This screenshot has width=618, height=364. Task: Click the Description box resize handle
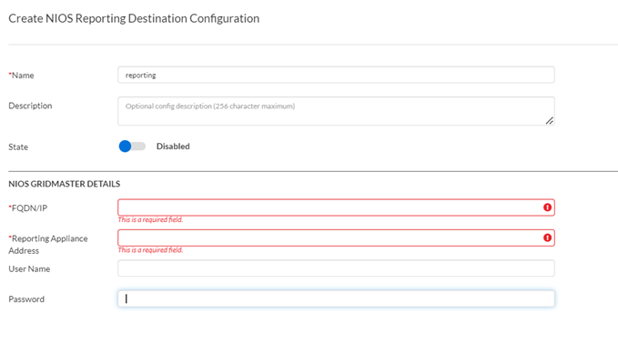click(550, 121)
